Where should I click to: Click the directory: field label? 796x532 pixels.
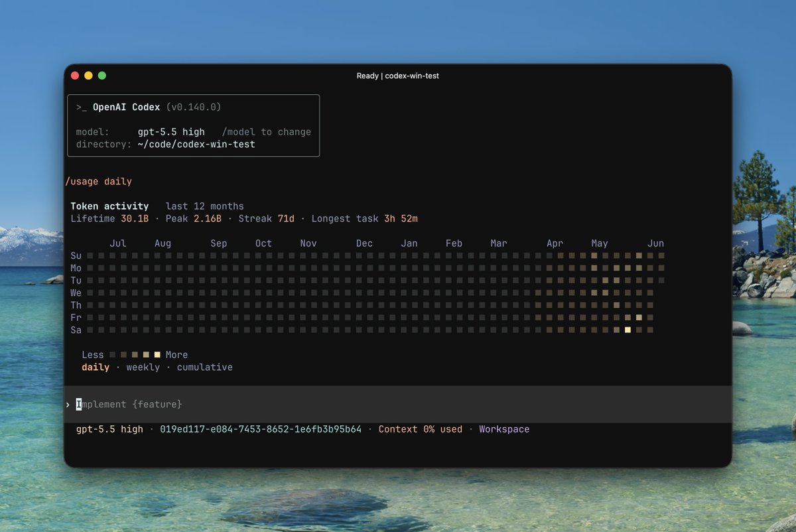click(x=104, y=144)
